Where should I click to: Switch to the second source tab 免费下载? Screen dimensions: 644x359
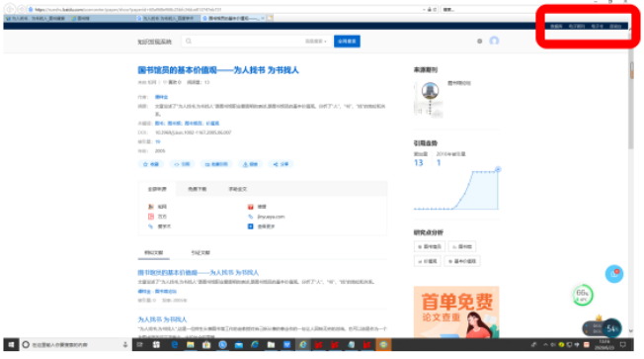[x=198, y=189]
